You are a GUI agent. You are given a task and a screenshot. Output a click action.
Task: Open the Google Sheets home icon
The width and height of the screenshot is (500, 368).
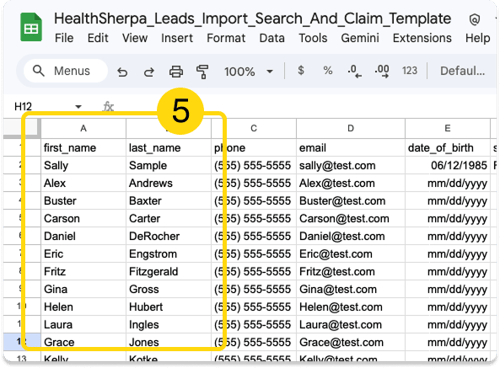pos(31,27)
